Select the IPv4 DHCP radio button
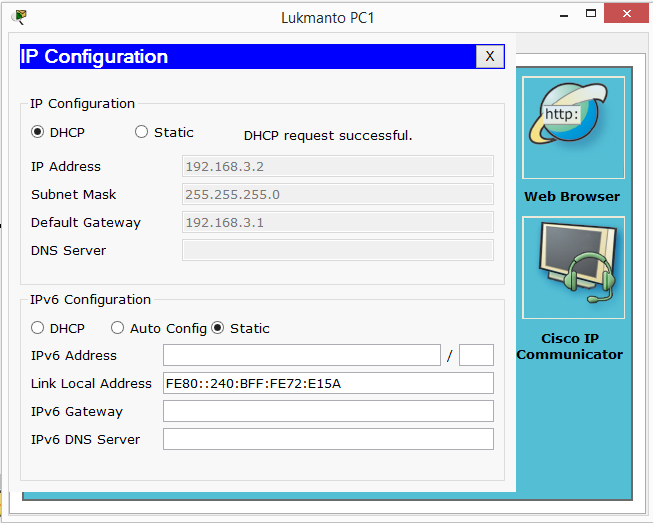Image resolution: width=653 pixels, height=523 pixels. [37, 132]
